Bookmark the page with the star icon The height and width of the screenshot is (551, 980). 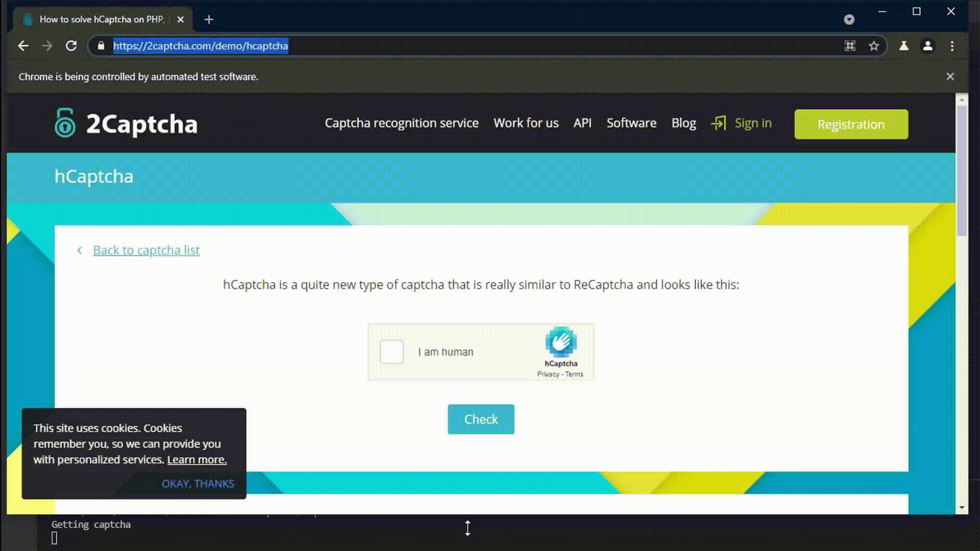click(x=874, y=46)
